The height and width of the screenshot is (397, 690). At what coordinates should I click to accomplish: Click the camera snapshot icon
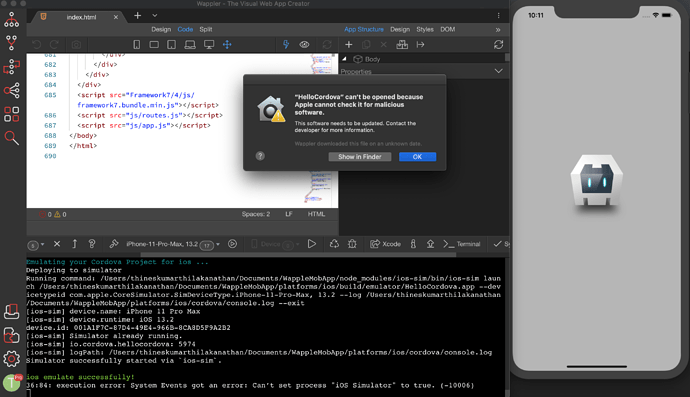(76, 44)
